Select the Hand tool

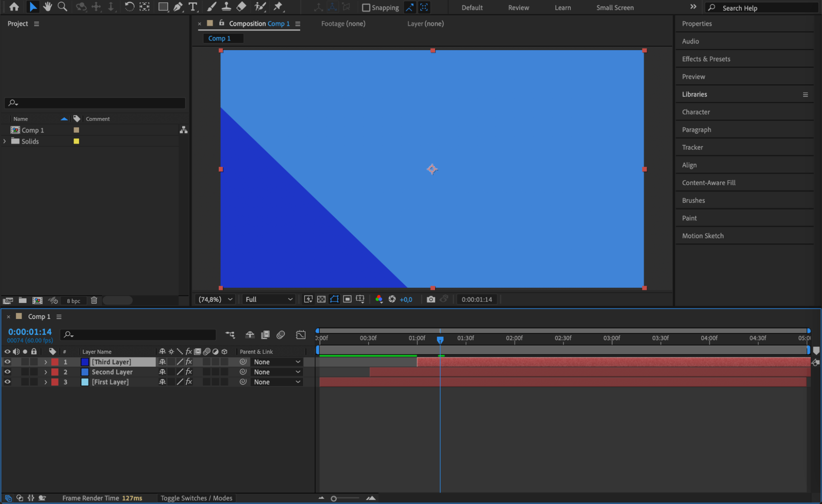tap(47, 7)
